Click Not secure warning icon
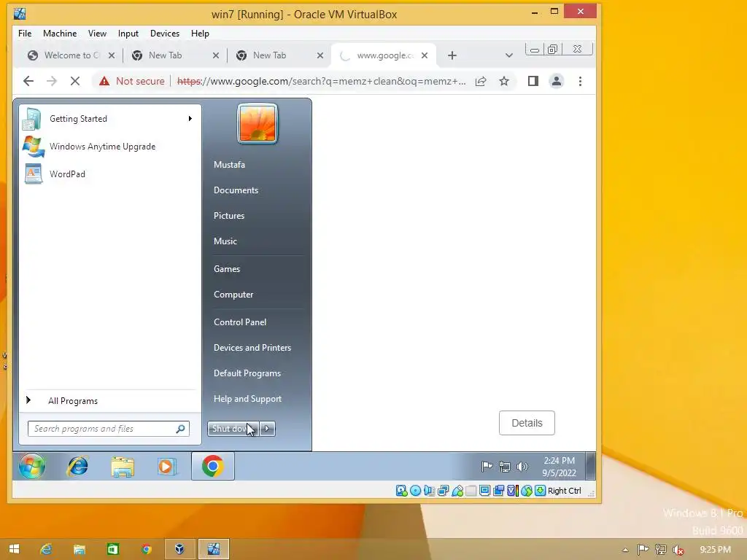 coord(104,81)
